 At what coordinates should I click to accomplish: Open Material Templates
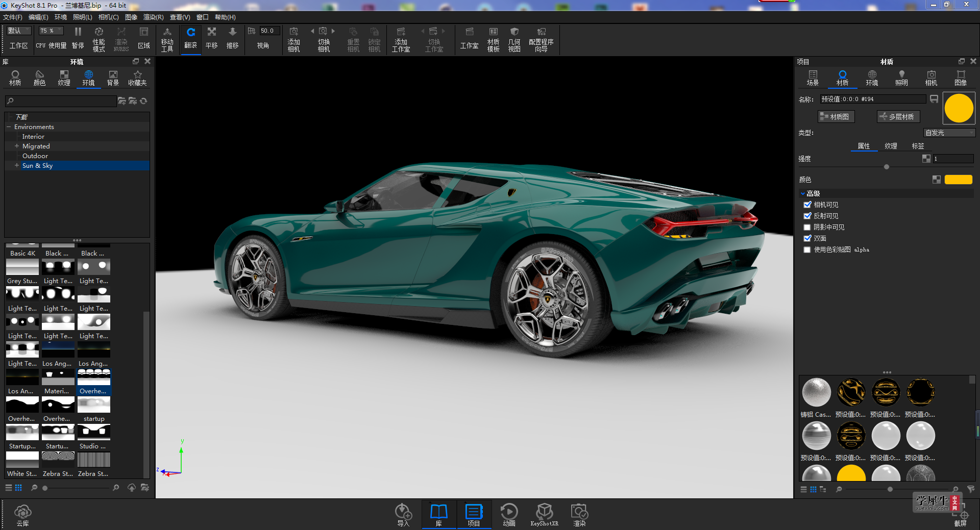tap(493, 39)
